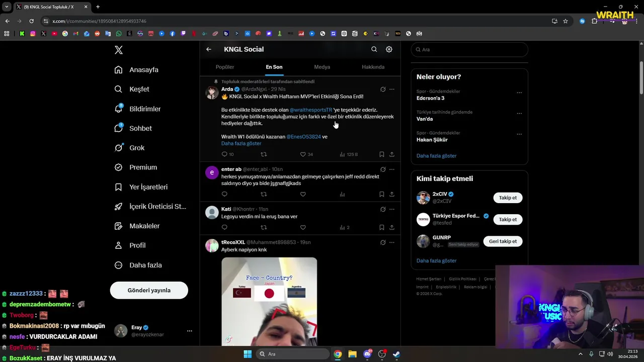Switch to Popüler tab
644x362 pixels.
coord(225,67)
